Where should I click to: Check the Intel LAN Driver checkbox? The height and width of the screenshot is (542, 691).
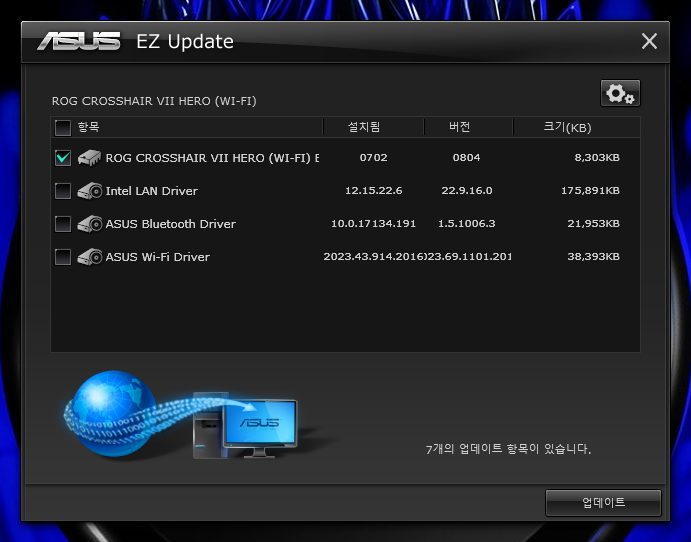coord(63,191)
